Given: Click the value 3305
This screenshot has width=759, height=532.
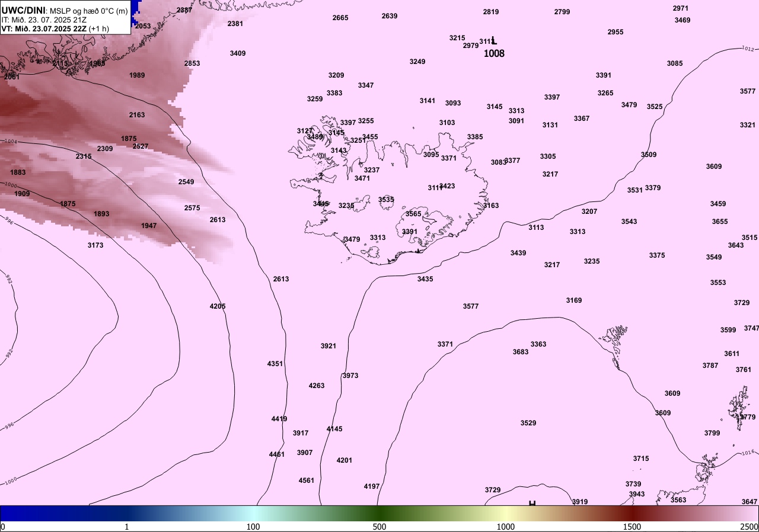Looking at the screenshot, I should [x=548, y=156].
